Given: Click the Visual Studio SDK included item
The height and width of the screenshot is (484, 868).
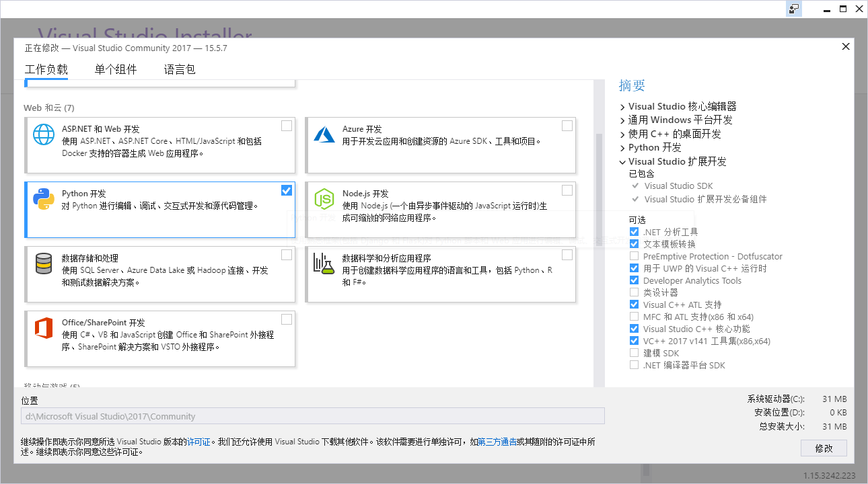Looking at the screenshot, I should coord(678,186).
